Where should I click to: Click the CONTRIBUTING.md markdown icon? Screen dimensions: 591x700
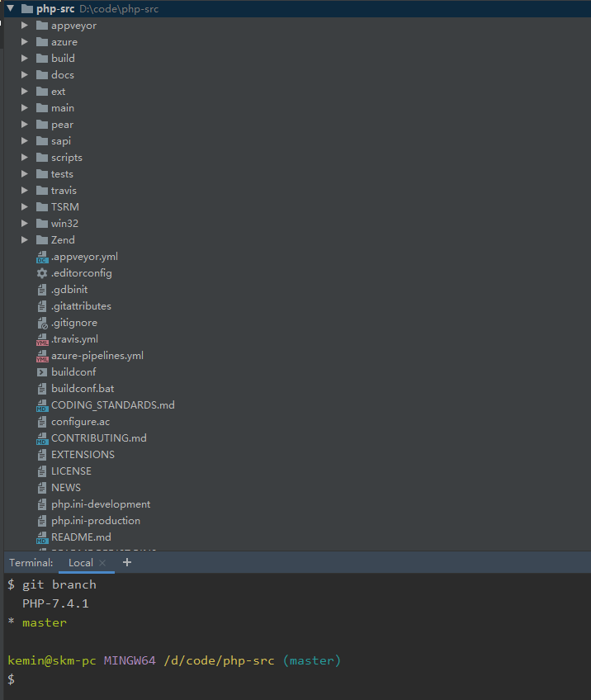(42, 439)
